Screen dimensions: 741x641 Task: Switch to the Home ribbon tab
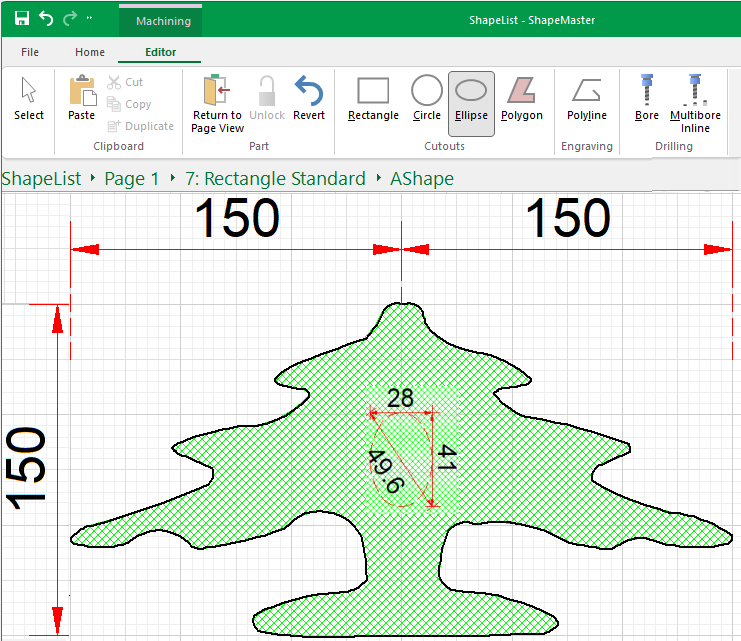pos(90,52)
